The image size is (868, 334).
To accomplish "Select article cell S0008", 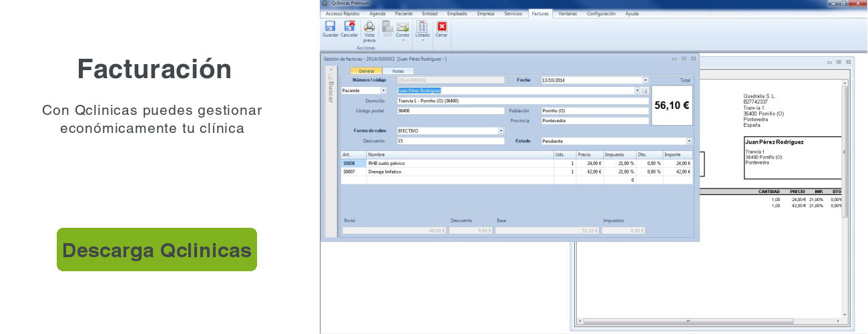I will coord(353,163).
